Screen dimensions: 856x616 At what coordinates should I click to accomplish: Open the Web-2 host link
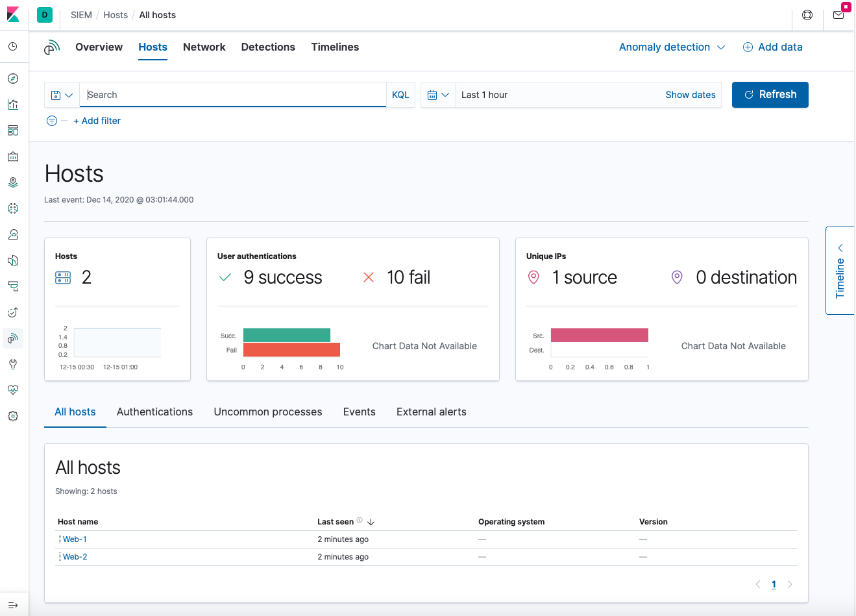[x=75, y=557]
